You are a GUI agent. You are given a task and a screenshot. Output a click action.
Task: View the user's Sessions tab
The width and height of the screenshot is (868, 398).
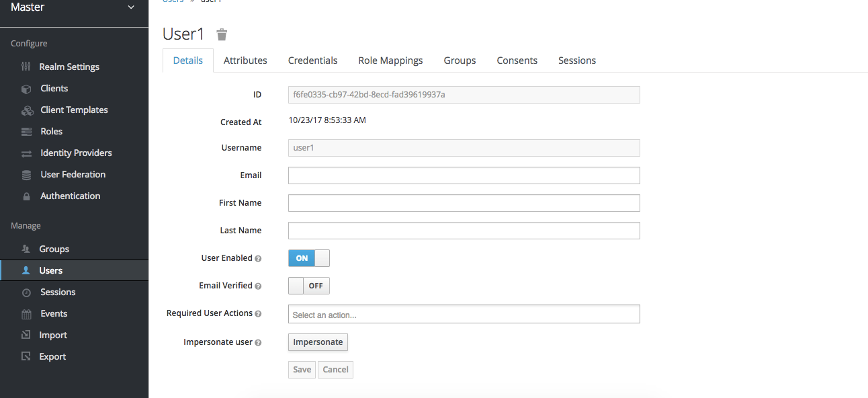[x=577, y=61]
